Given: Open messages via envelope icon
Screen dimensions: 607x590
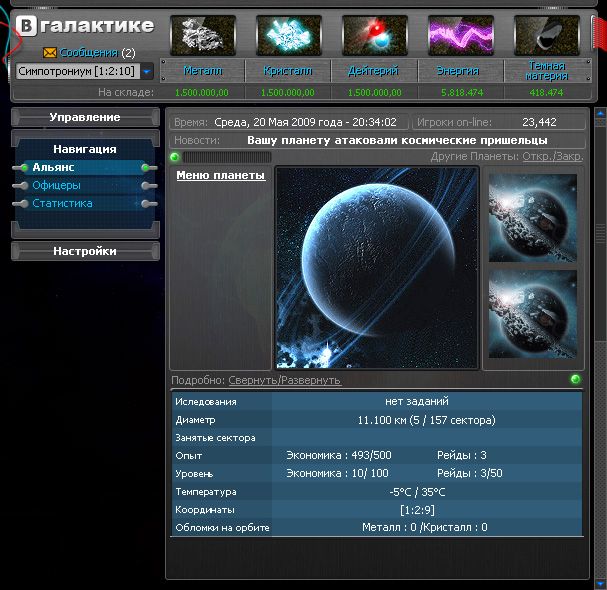Looking at the screenshot, I should coord(50,52).
